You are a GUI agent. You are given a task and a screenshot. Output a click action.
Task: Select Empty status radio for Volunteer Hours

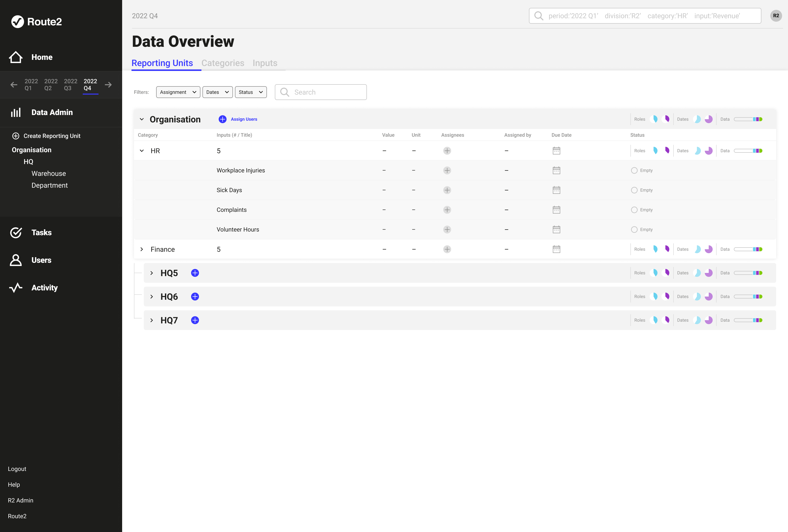634,230
